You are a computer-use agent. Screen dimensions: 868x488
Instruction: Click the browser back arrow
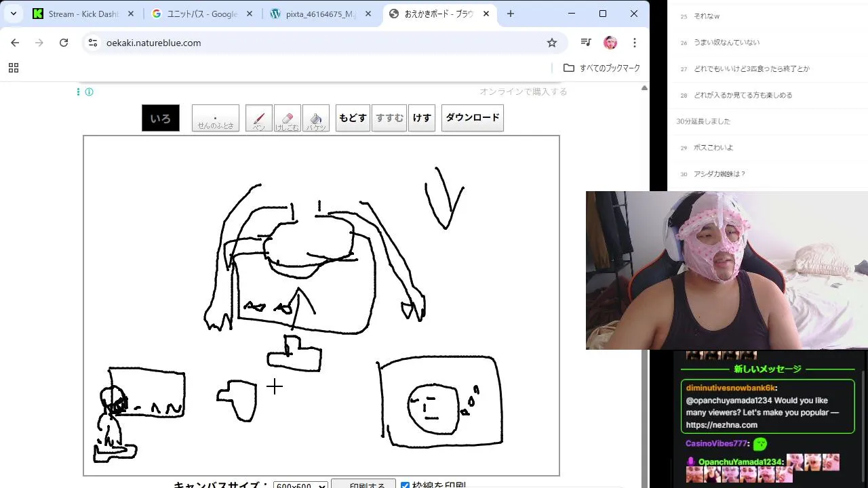coord(15,43)
